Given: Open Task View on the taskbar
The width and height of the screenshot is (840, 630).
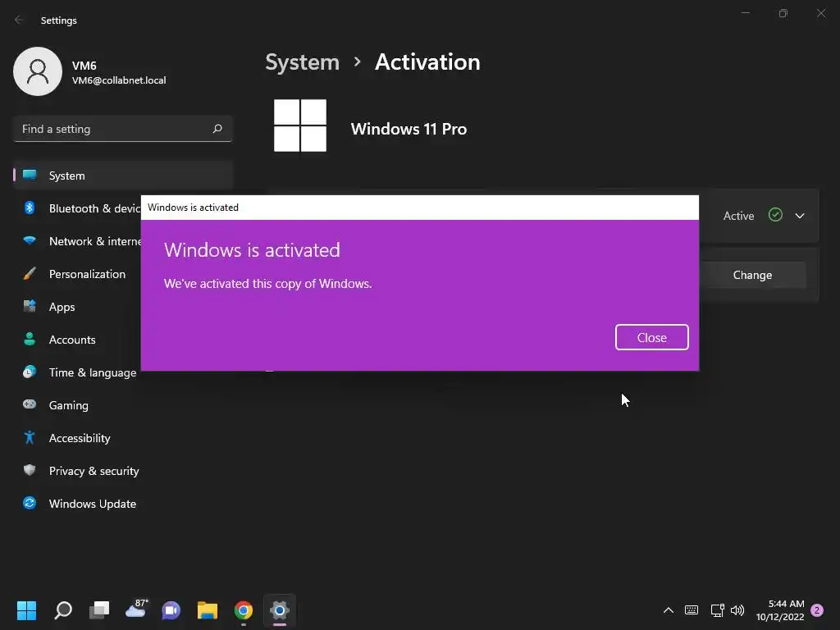Looking at the screenshot, I should click(99, 610).
